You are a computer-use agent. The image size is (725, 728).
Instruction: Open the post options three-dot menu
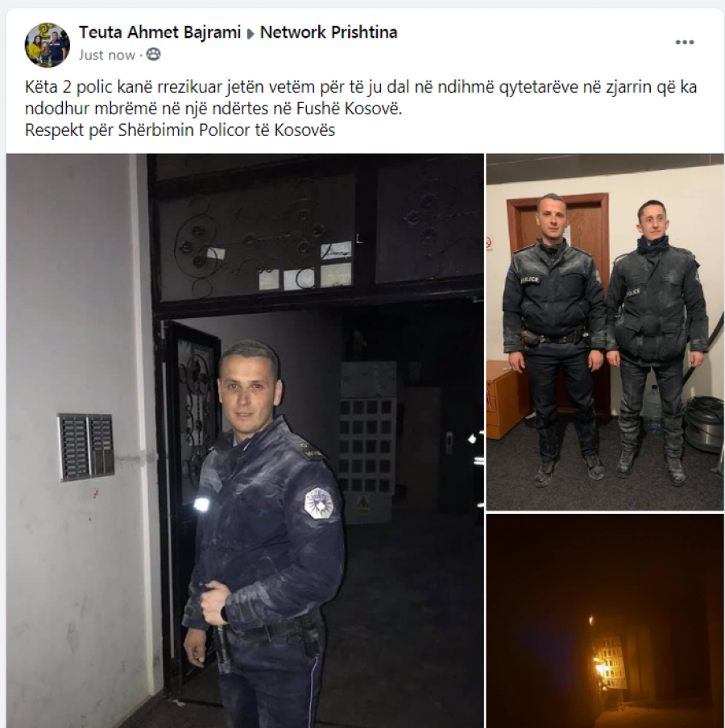coord(684,42)
